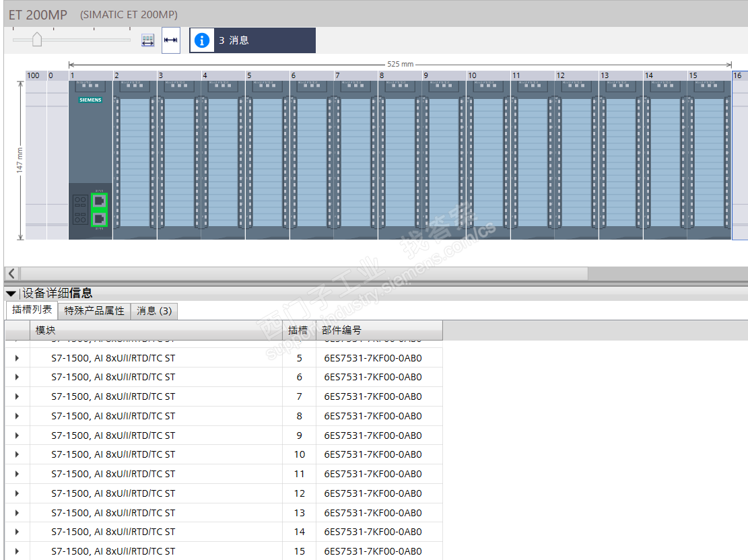Viewport: 748px width, 560px height.
Task: Click part number 6ES7531-7KF00-0AB0 in slot 6 row
Action: click(x=373, y=378)
